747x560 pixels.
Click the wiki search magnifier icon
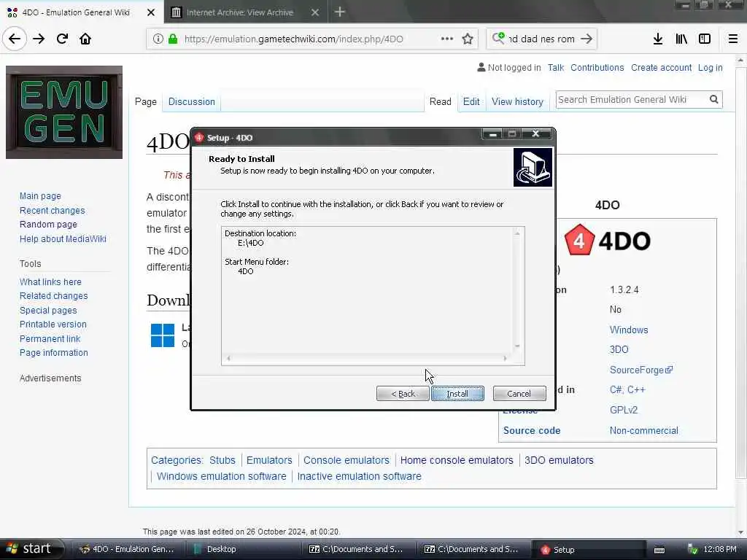point(713,99)
